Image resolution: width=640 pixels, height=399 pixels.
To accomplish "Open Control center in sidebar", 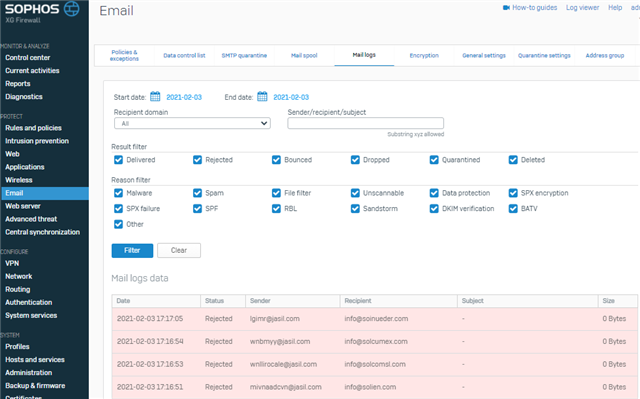I will tap(28, 58).
